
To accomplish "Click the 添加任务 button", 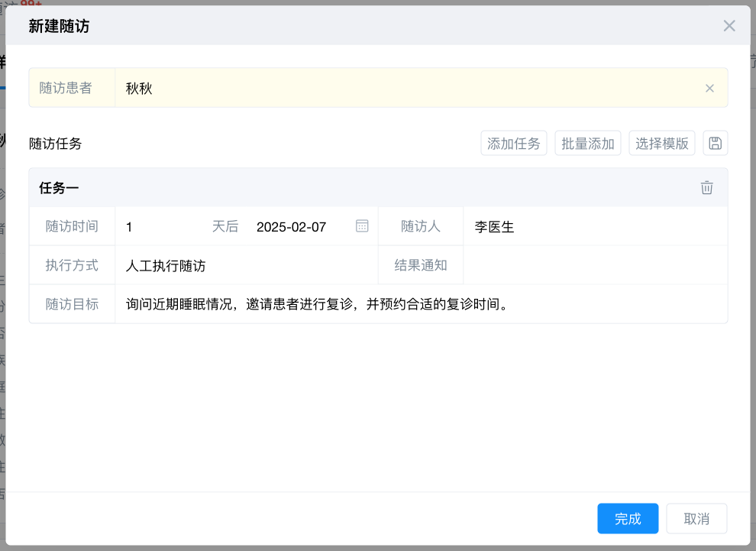I will [514, 144].
